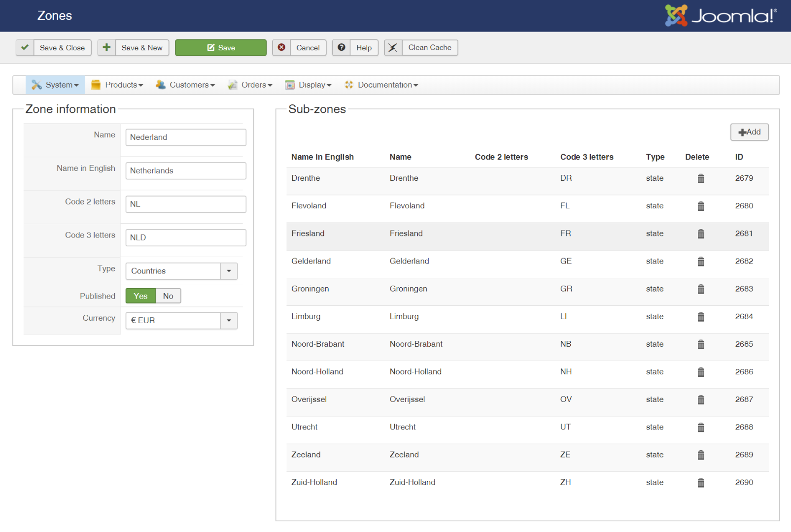Expand the Currency dropdown showing EUR

(181, 321)
